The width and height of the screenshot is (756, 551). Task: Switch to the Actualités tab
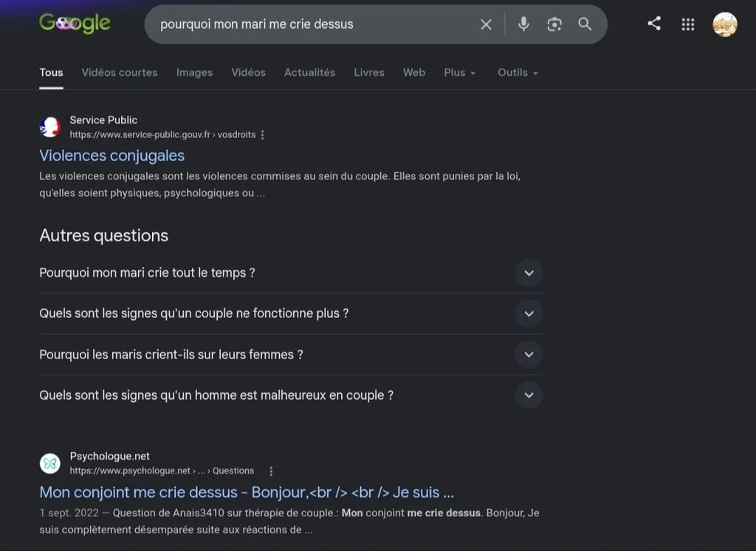pos(309,73)
